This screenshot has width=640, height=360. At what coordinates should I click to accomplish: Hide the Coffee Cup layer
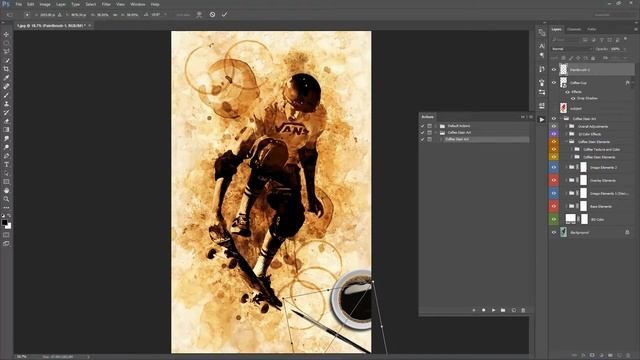pyautogui.click(x=554, y=83)
